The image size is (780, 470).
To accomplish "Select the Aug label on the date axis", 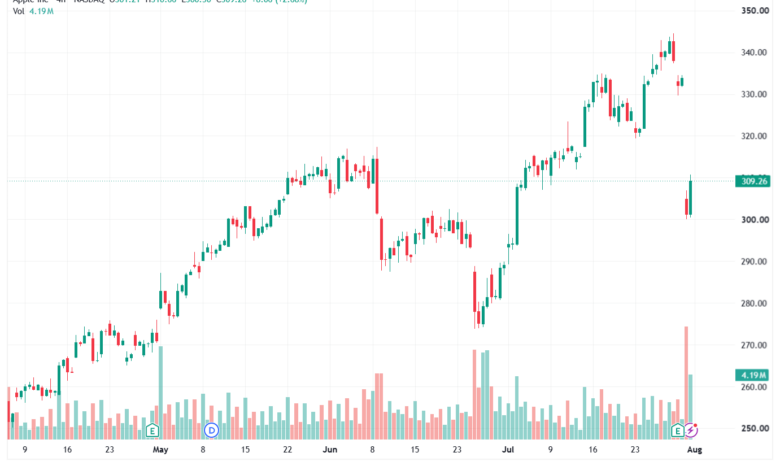I will coord(694,450).
